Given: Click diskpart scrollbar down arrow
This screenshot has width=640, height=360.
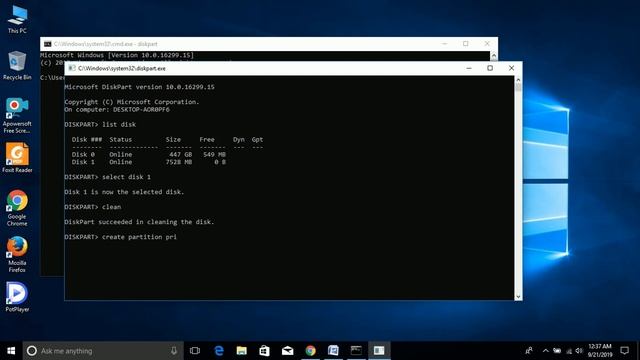Looking at the screenshot, I should tap(518, 297).
